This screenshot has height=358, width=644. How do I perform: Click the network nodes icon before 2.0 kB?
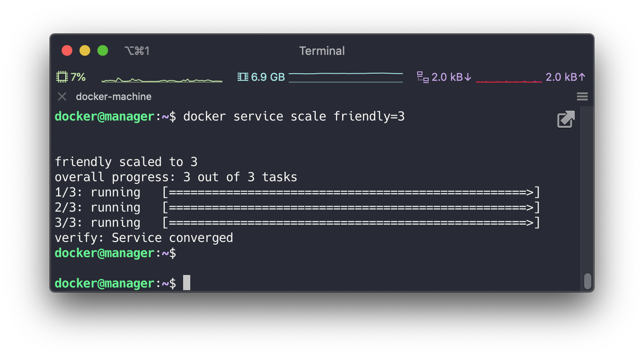tap(422, 77)
